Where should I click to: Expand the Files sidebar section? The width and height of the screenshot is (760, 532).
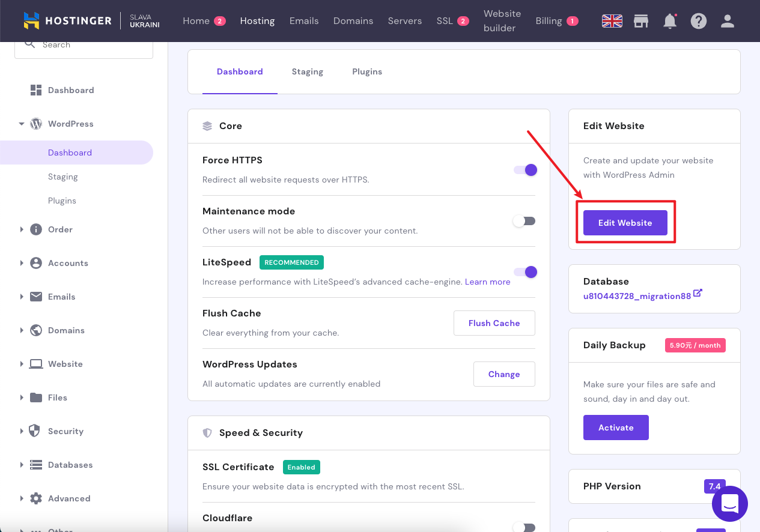pyautogui.click(x=22, y=397)
